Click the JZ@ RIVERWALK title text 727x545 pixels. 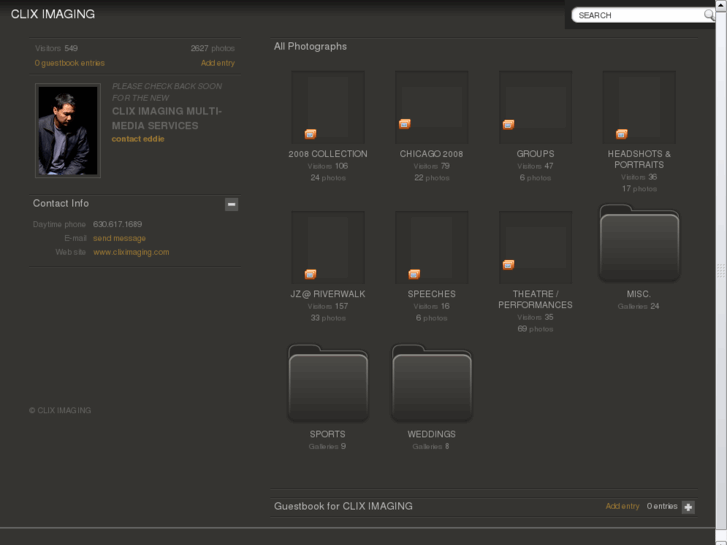coord(328,294)
